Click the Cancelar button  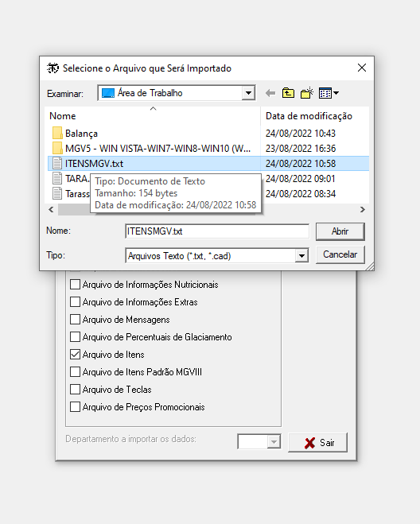coord(340,254)
